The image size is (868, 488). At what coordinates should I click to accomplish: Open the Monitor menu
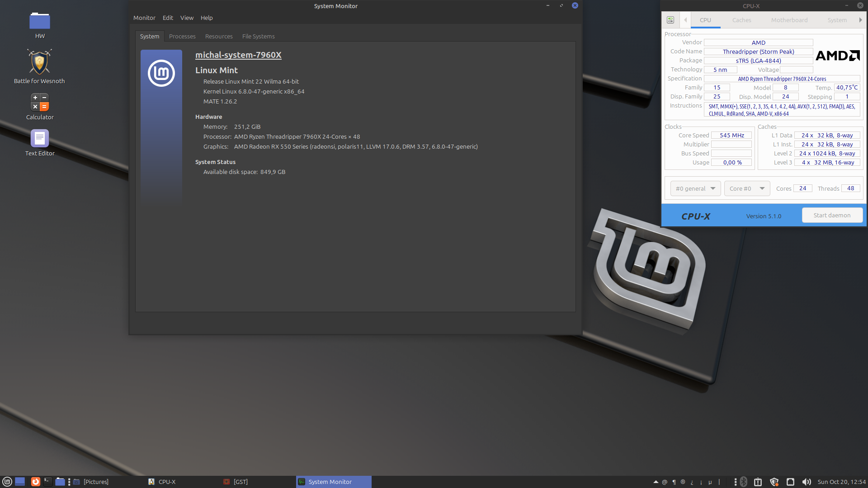144,18
